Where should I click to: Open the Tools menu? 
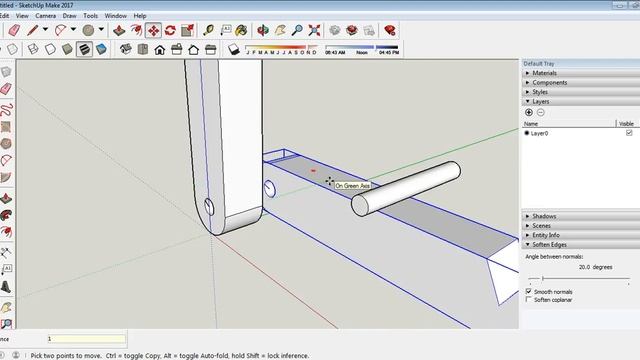(90, 16)
